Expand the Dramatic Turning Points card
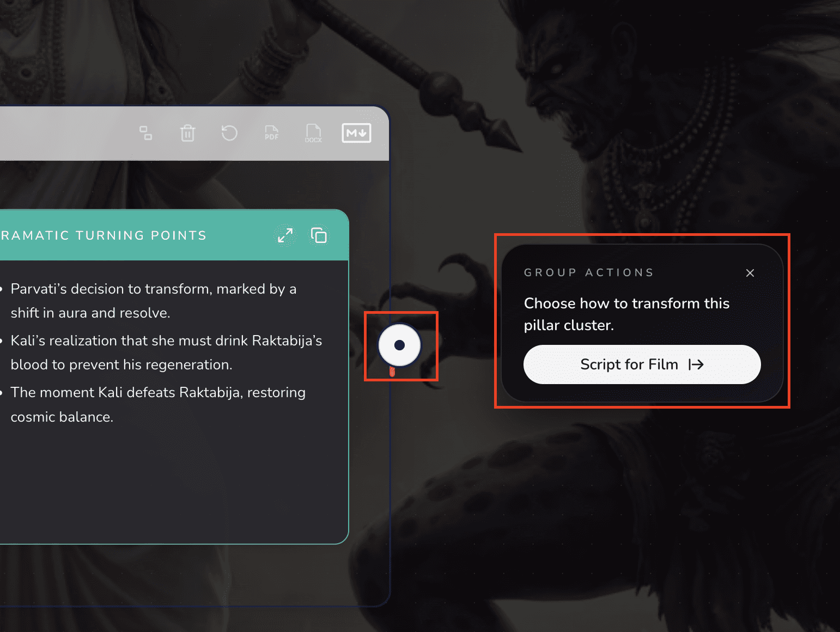Image resolution: width=840 pixels, height=632 pixels. click(285, 235)
